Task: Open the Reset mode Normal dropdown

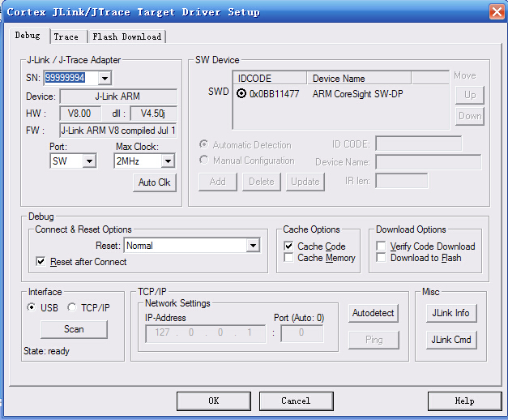Action: (253, 246)
